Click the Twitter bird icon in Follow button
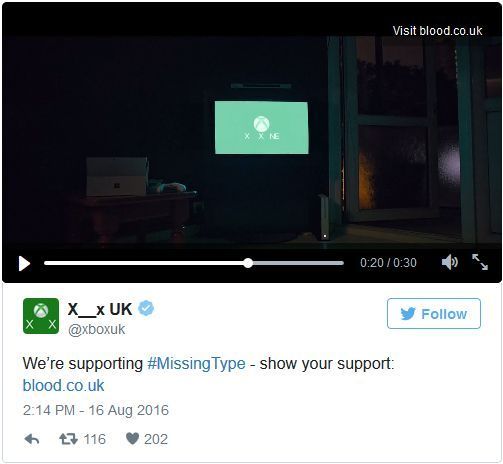 pos(408,314)
